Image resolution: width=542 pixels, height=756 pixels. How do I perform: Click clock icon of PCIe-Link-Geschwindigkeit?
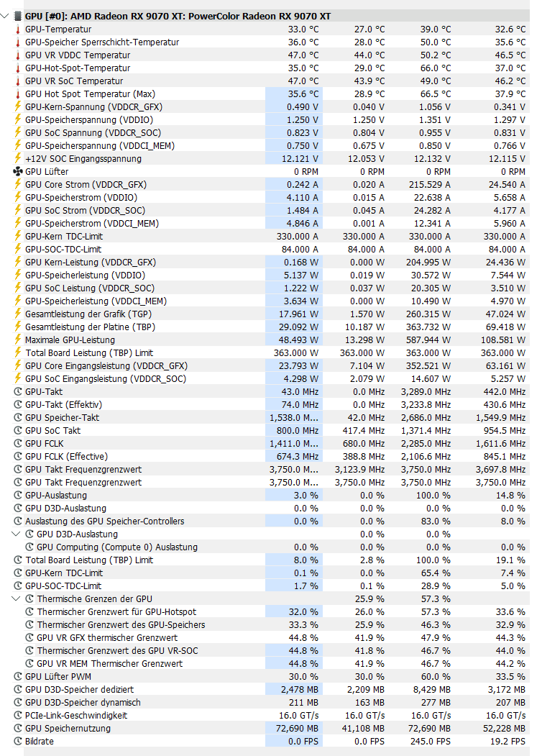18,715
